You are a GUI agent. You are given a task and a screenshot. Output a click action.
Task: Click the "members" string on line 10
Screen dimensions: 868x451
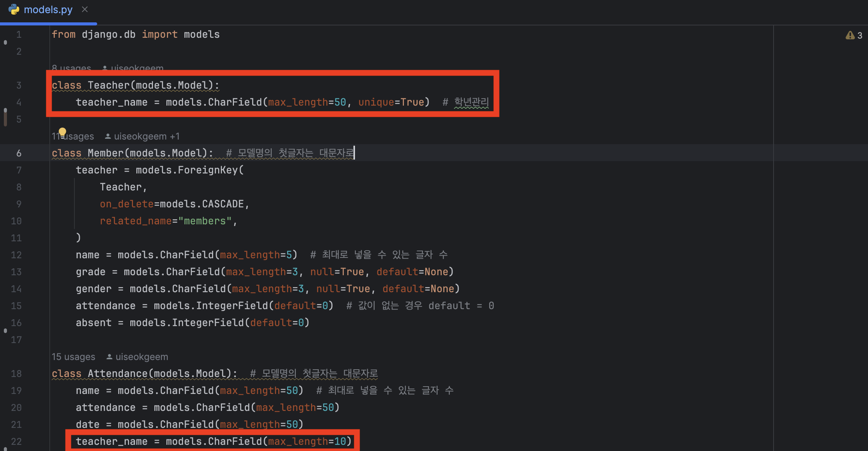[x=205, y=221]
